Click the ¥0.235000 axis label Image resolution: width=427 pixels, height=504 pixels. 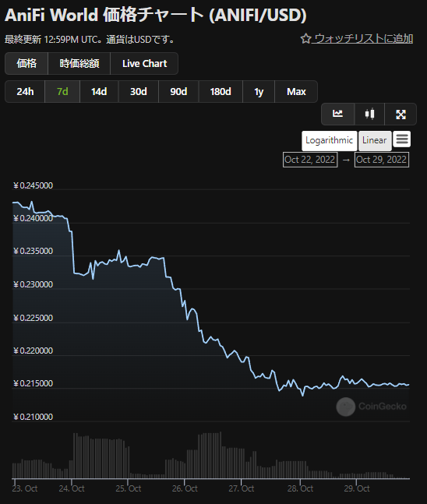33,251
